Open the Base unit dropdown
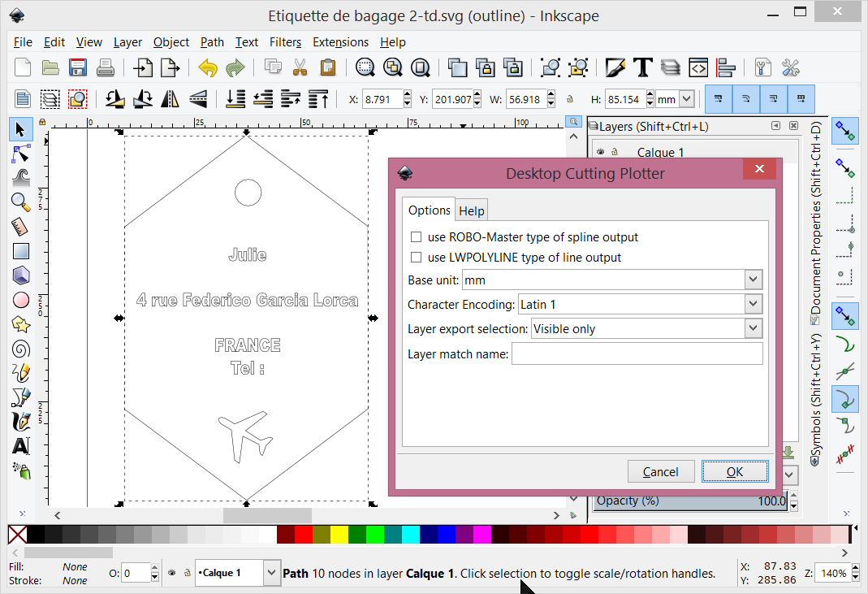 [753, 279]
